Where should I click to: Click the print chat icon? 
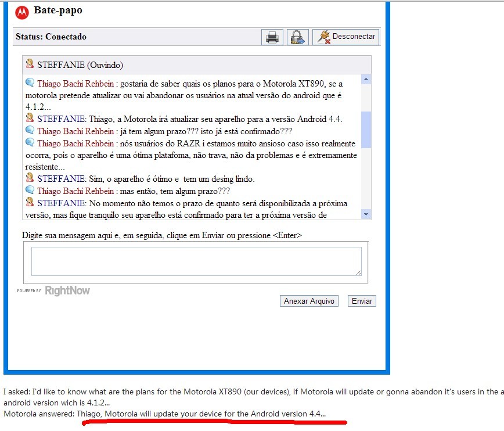click(x=272, y=37)
